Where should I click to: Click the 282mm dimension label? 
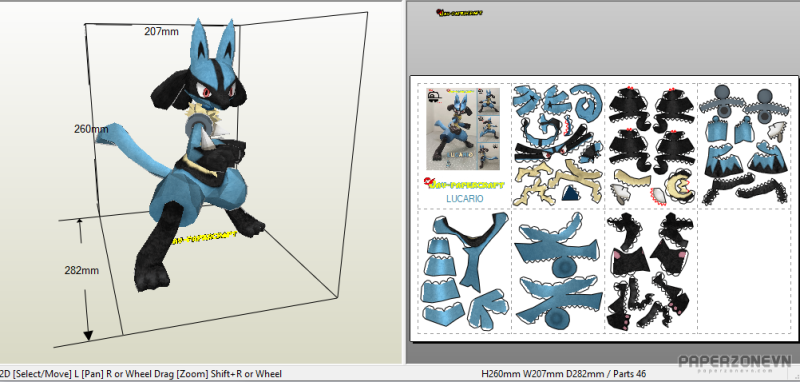click(82, 270)
